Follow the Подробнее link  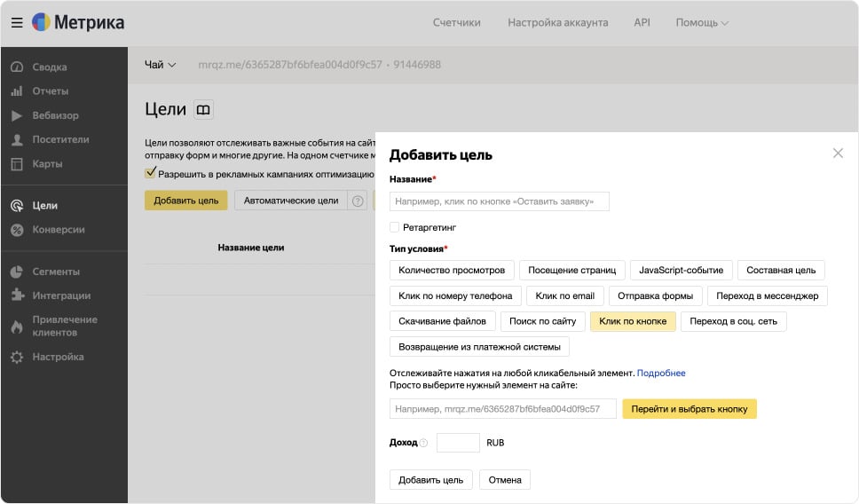coord(660,373)
